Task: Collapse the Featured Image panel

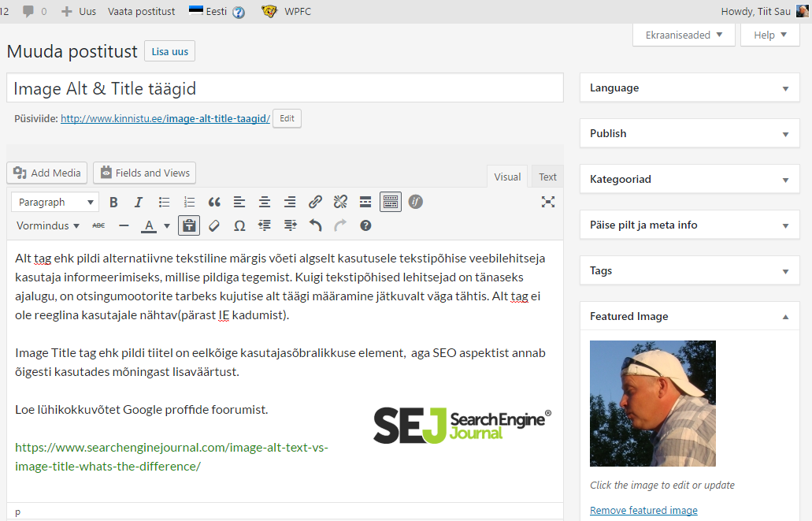Action: pyautogui.click(x=690, y=316)
